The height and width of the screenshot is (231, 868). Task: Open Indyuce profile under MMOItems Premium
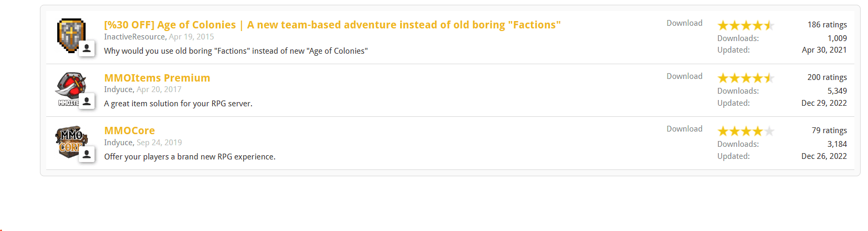click(118, 89)
